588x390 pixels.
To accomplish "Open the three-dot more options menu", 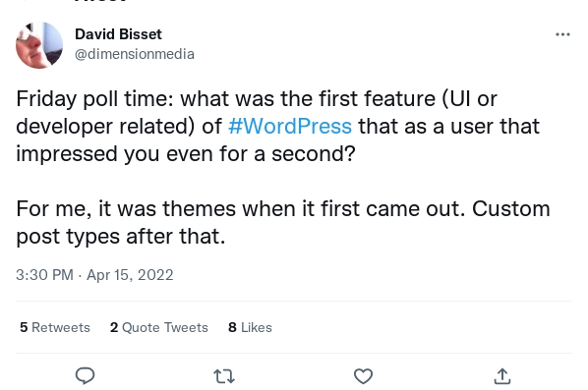I will pos(562,34).
